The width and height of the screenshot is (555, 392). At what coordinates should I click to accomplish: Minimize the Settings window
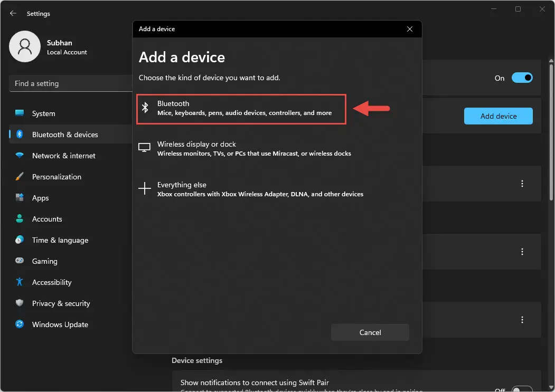(x=494, y=9)
